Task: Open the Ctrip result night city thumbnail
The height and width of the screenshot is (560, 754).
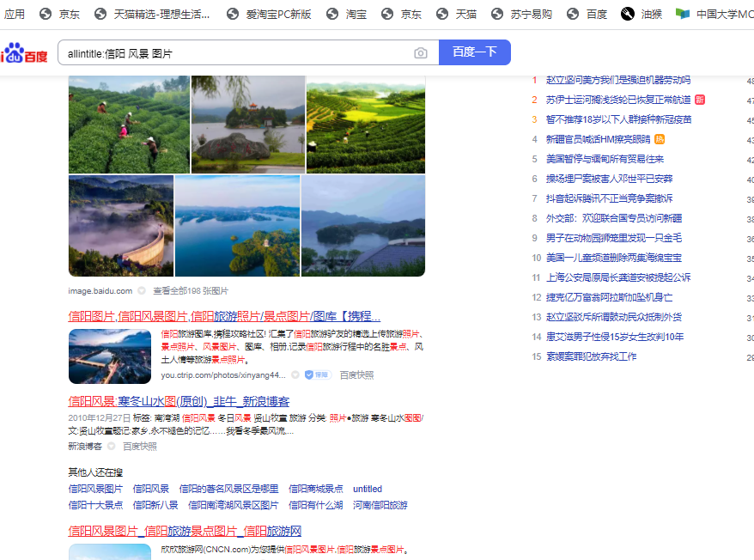Action: (x=110, y=356)
